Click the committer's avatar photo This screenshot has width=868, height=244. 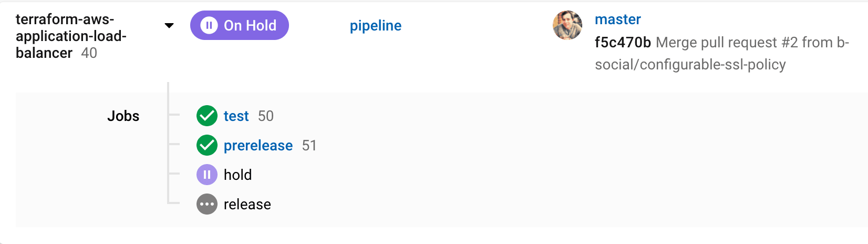pos(567,25)
